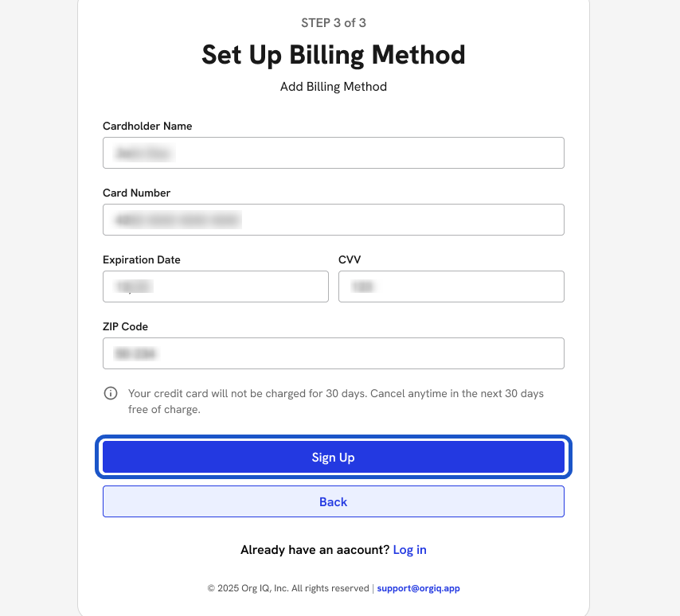Click the Org IQ copyright text
680x616 pixels.
288,589
